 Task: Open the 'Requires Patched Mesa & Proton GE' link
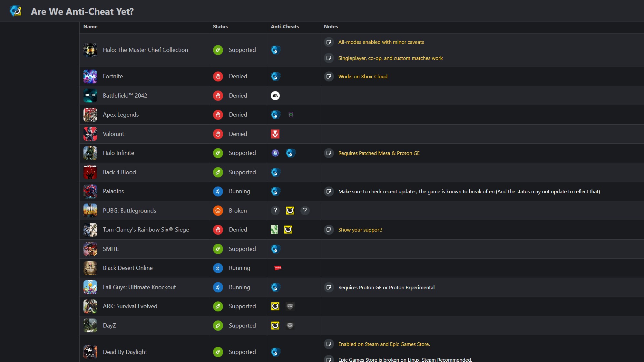379,153
